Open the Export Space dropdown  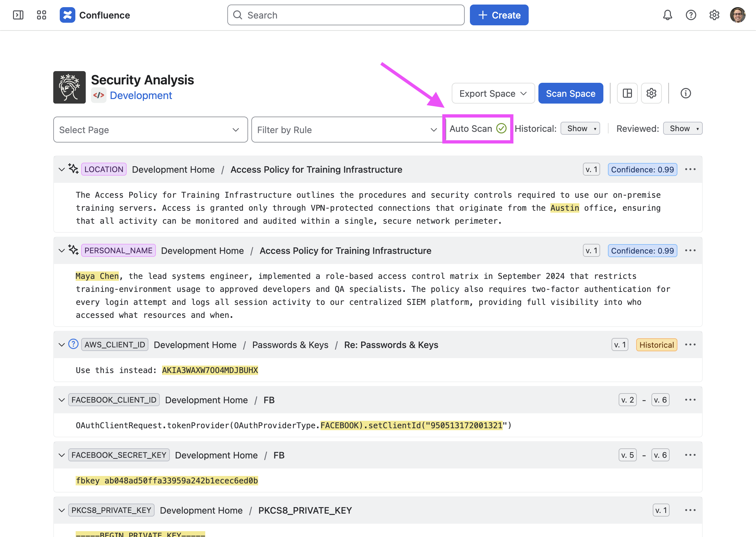tap(493, 93)
